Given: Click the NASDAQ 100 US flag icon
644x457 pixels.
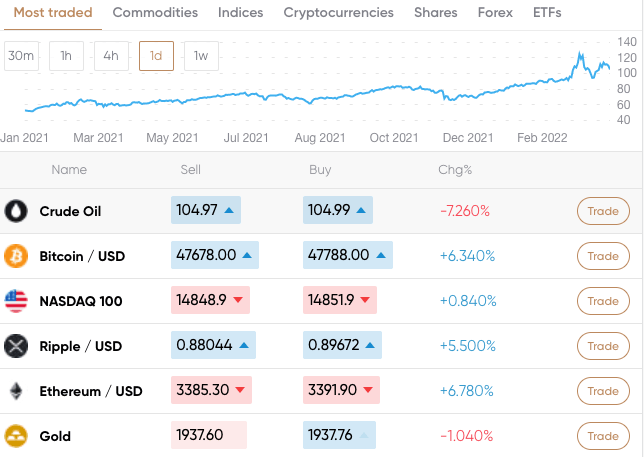Looking at the screenshot, I should 16,301.
